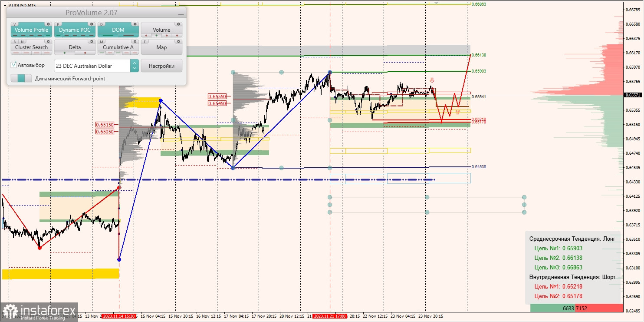Click legend line Цель №2: 0.66138
Image resolution: width=644 pixels, height=322 pixels.
559,258
